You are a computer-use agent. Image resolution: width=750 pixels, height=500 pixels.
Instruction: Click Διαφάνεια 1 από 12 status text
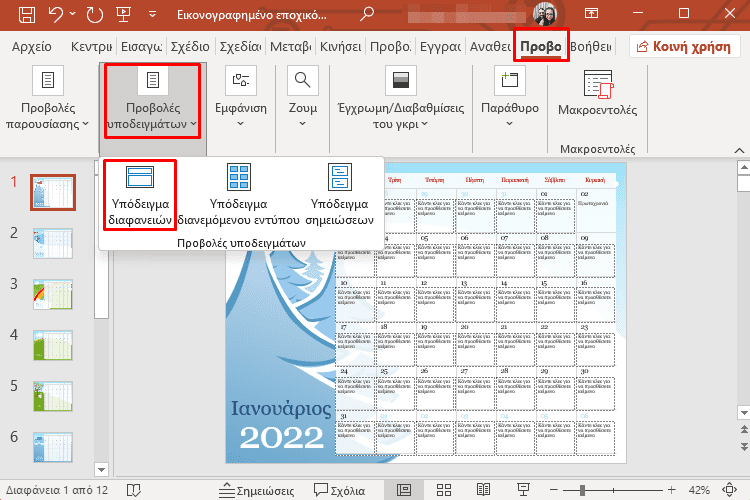[57, 490]
